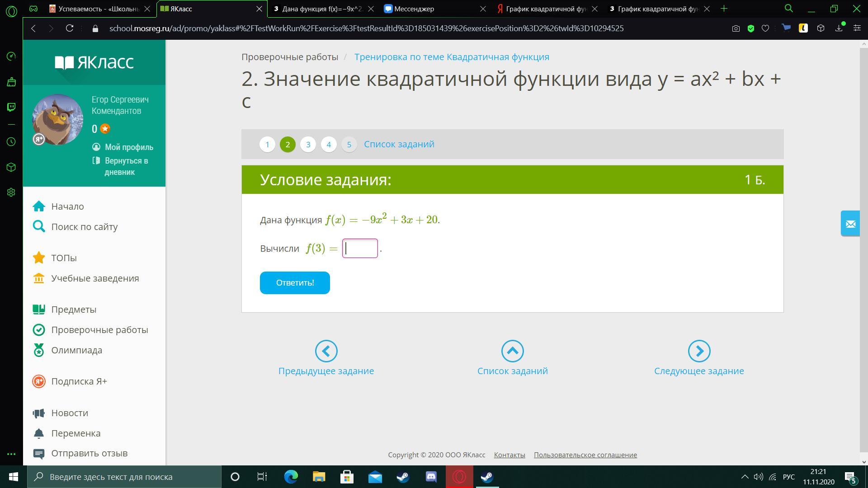This screenshot has width=868, height=488.
Task: Open Discord from the Windows taskbar
Action: click(431, 477)
